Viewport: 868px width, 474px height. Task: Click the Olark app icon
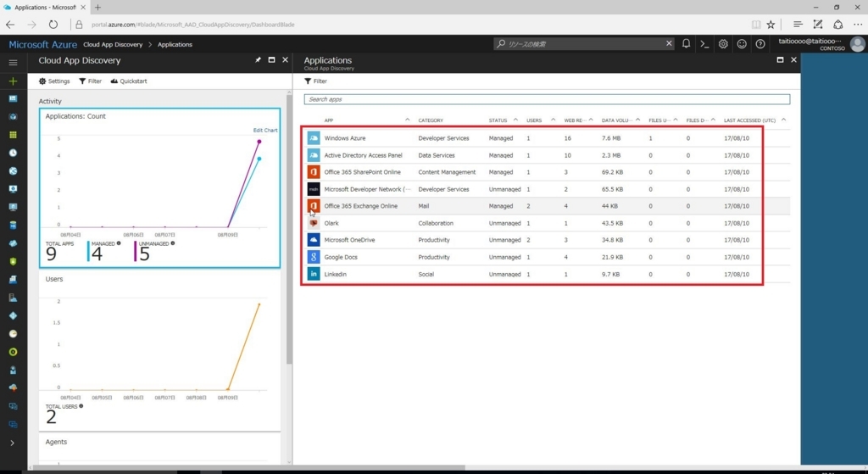tap(314, 223)
